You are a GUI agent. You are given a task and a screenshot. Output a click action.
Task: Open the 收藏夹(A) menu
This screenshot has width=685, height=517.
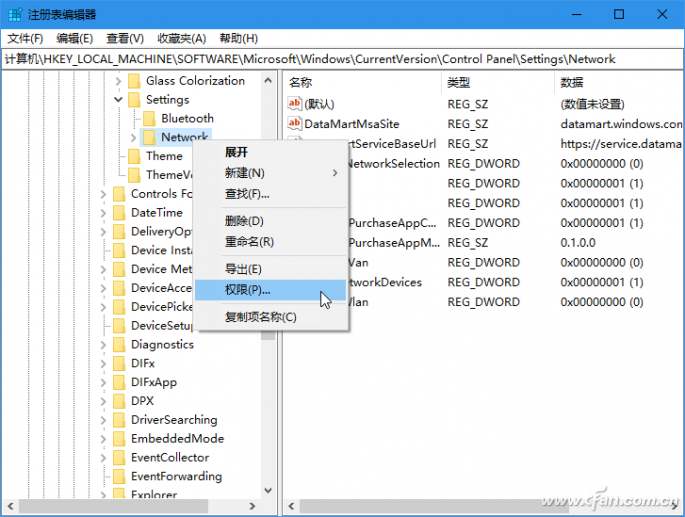click(x=181, y=38)
